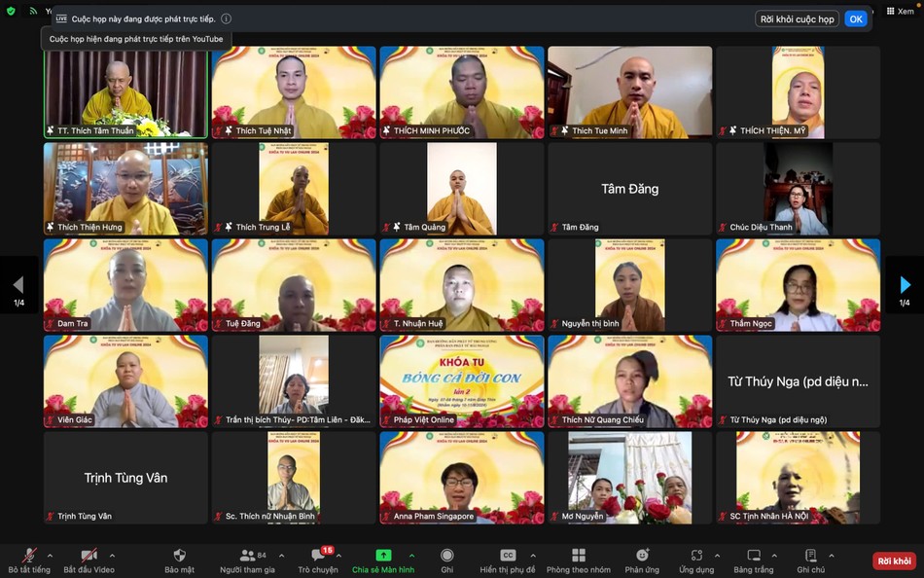Open Phòng theo nhóm breakout rooms icon
924x578 pixels.
click(578, 553)
